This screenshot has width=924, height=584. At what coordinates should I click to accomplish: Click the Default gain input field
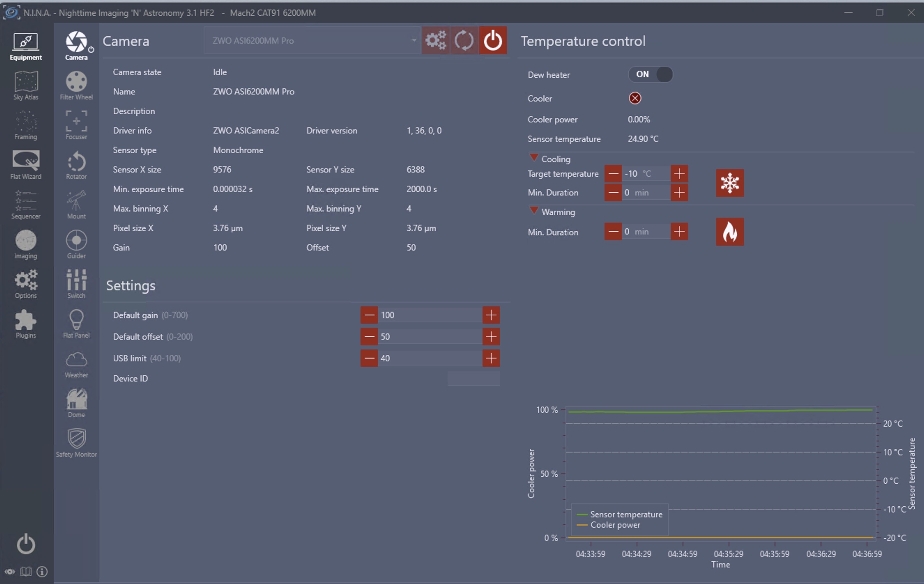[x=430, y=315]
